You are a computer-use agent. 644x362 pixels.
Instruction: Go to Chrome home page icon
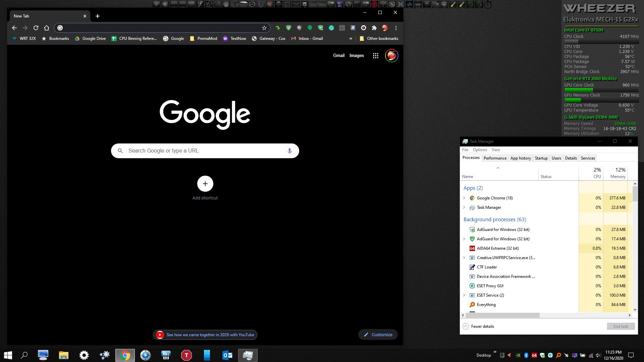coord(47,28)
